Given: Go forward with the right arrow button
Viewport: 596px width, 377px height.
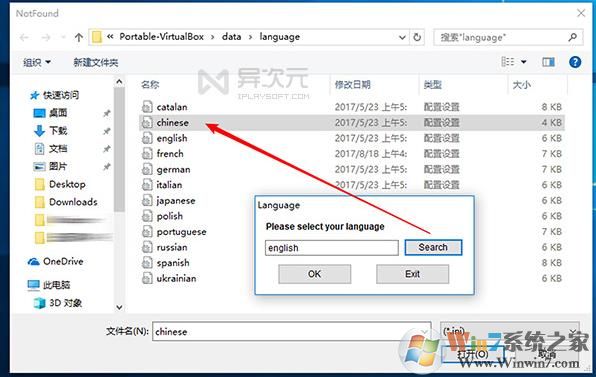Looking at the screenshot, I should coord(46,37).
